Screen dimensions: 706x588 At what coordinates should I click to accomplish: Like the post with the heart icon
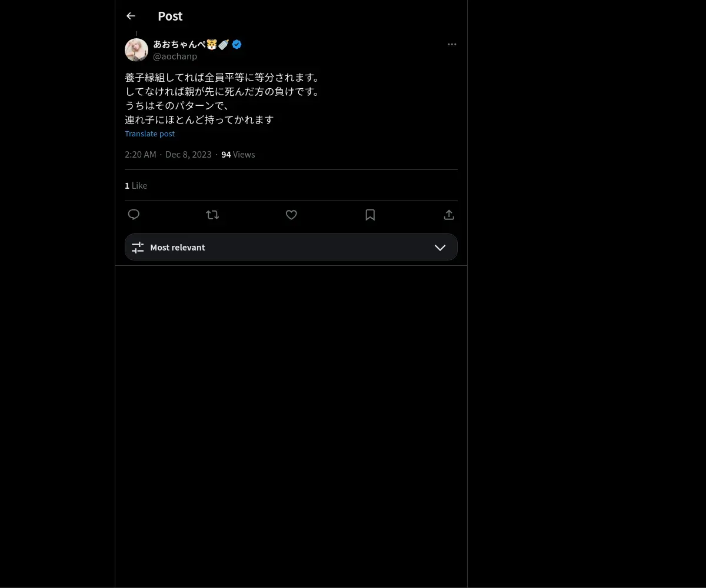[x=291, y=215]
